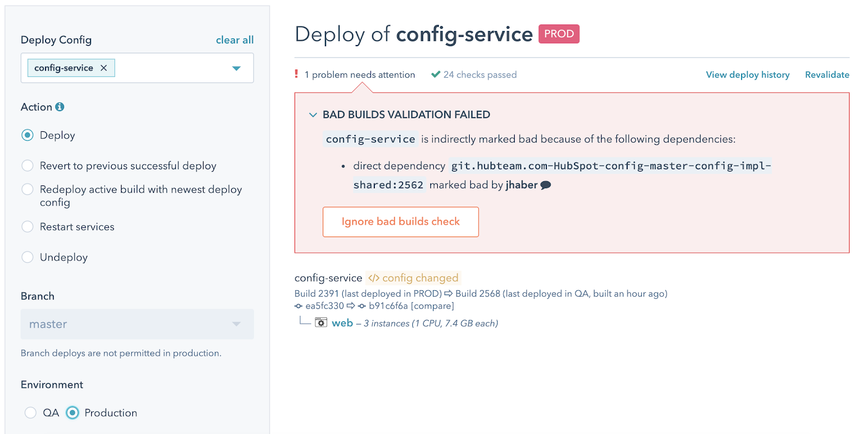868x434 pixels.
Task: Open jhaber's comment bubble icon
Action: click(x=546, y=186)
